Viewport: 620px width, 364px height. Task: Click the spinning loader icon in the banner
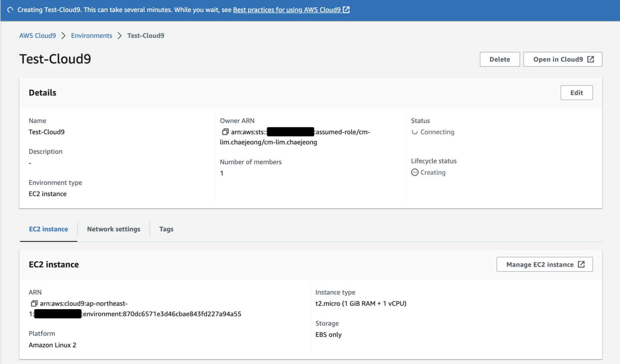(9, 9)
